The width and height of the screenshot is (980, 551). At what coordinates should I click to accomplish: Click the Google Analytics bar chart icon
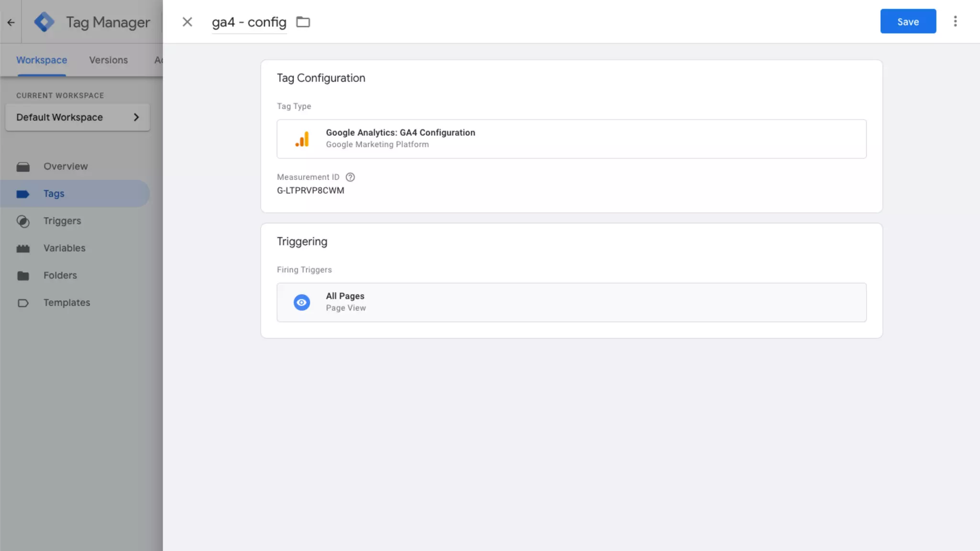pos(302,139)
